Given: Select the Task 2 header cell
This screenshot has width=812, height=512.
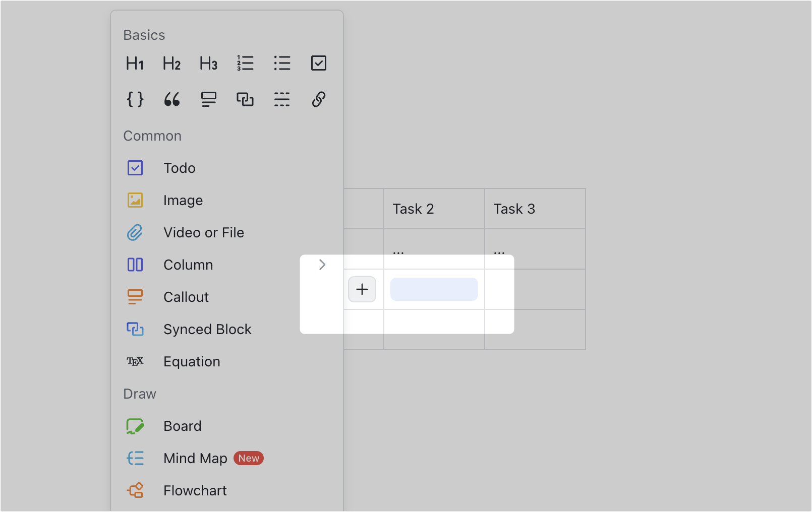Looking at the screenshot, I should pos(413,209).
